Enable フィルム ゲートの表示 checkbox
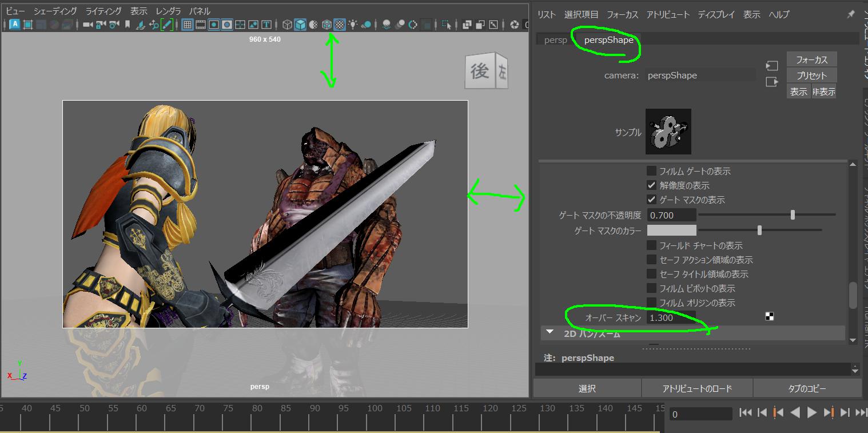The height and width of the screenshot is (433, 868). (651, 170)
